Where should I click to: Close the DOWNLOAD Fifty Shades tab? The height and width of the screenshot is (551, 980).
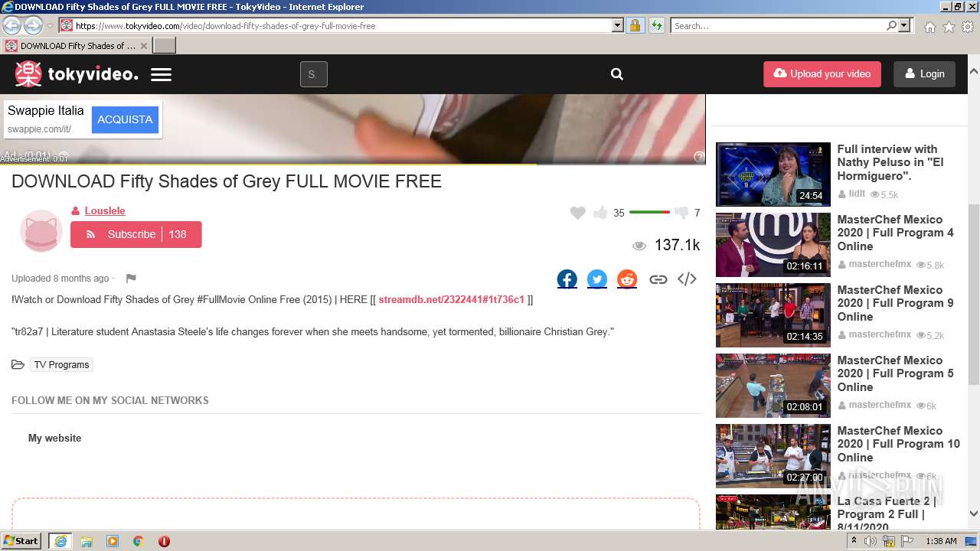click(143, 46)
